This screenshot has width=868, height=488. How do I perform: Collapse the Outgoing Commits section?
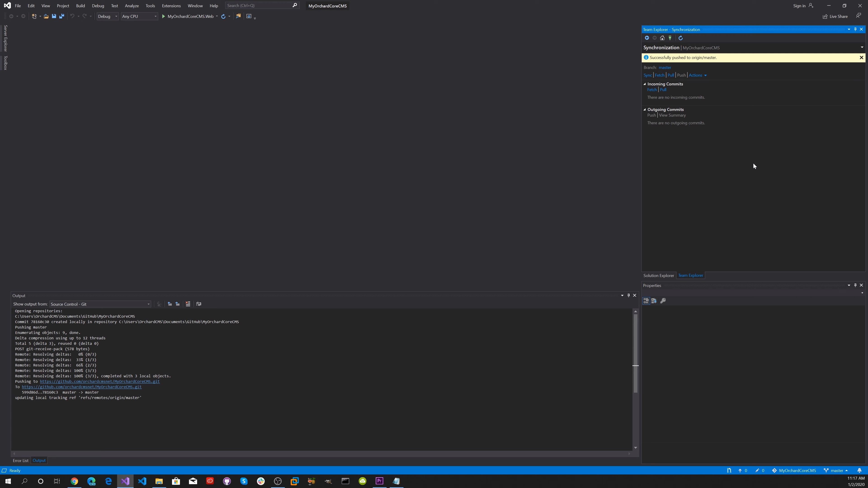pyautogui.click(x=645, y=109)
